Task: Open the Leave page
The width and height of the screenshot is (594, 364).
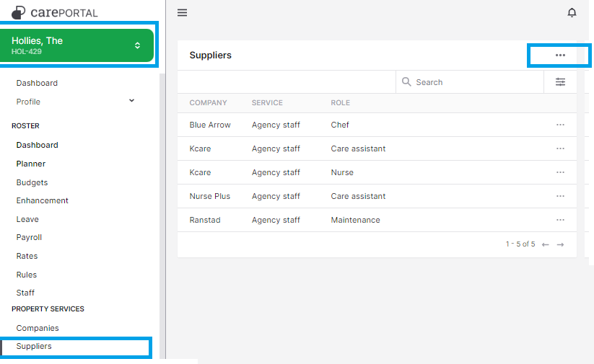Action: tap(27, 219)
